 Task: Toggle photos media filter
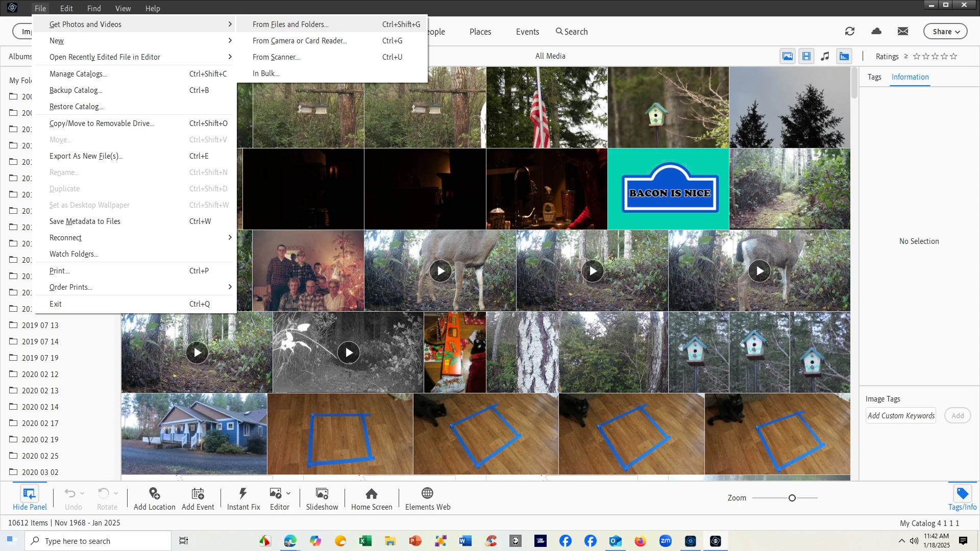[788, 57]
